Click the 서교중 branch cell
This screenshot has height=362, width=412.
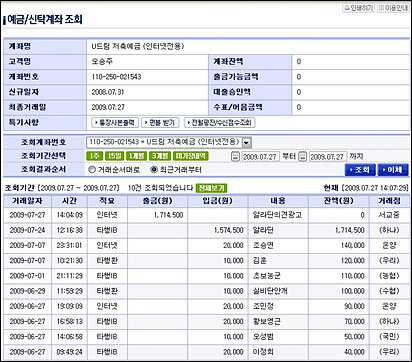pyautogui.click(x=389, y=215)
